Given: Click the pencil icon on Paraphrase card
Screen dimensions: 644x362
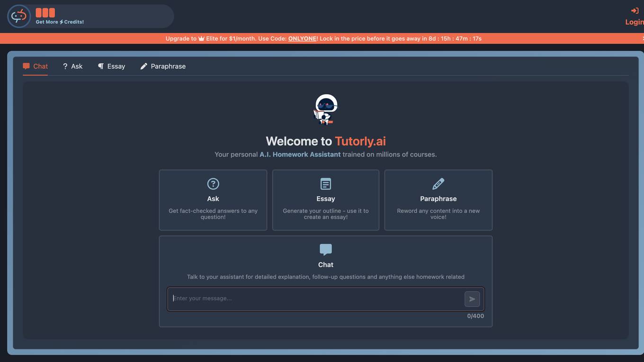Looking at the screenshot, I should 438,184.
